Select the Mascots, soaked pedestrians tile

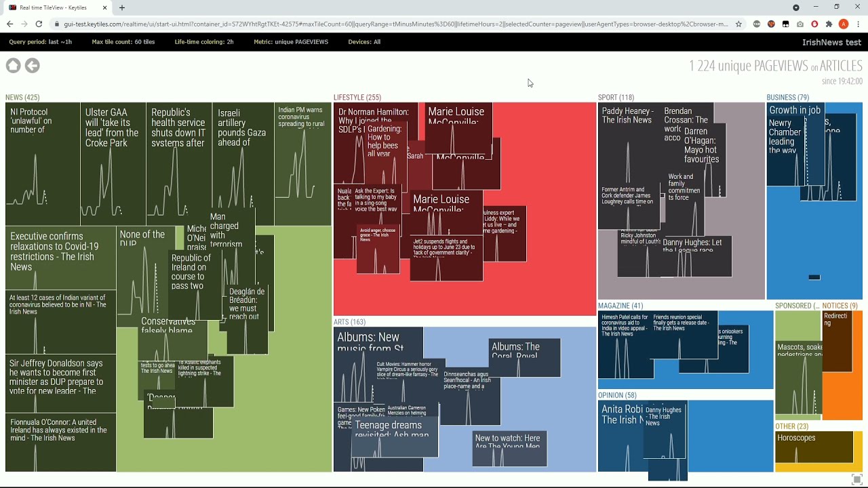pos(799,378)
